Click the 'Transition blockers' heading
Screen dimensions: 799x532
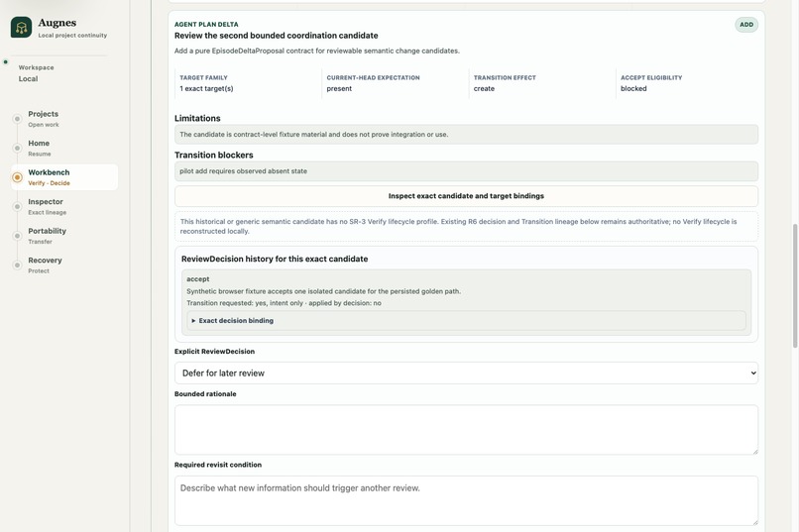214,155
